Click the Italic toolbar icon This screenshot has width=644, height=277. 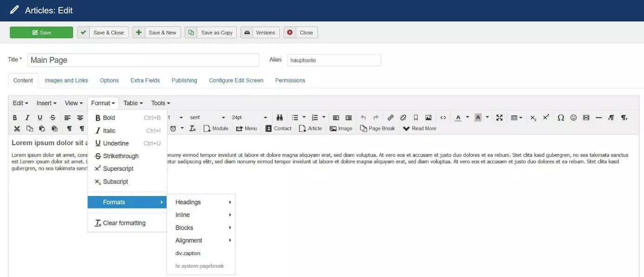click(27, 118)
